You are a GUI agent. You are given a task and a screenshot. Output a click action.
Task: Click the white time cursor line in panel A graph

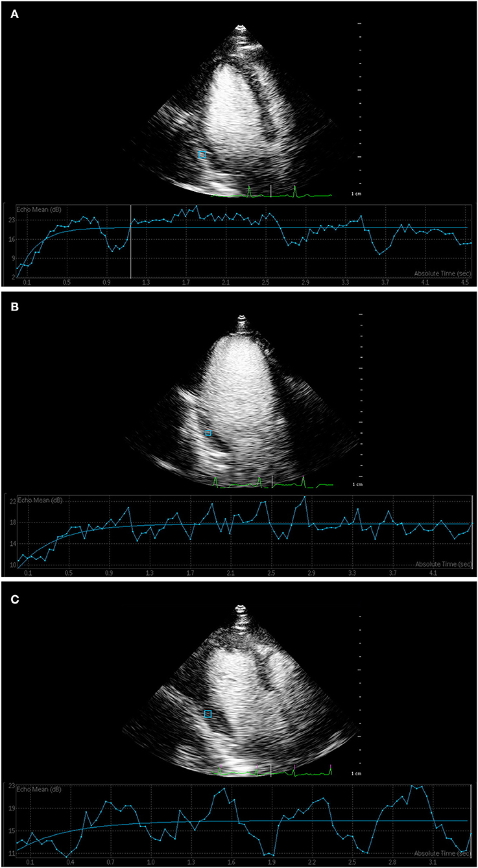[131, 241]
